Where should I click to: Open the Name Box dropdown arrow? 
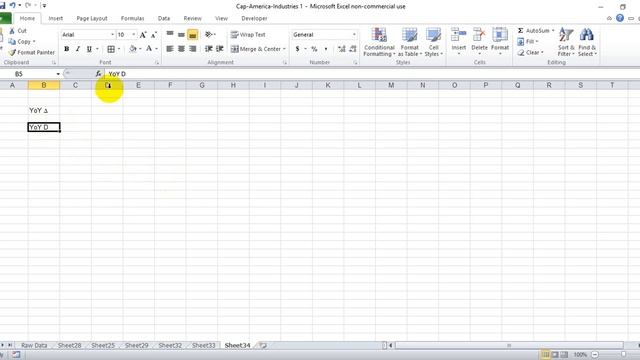(58, 74)
